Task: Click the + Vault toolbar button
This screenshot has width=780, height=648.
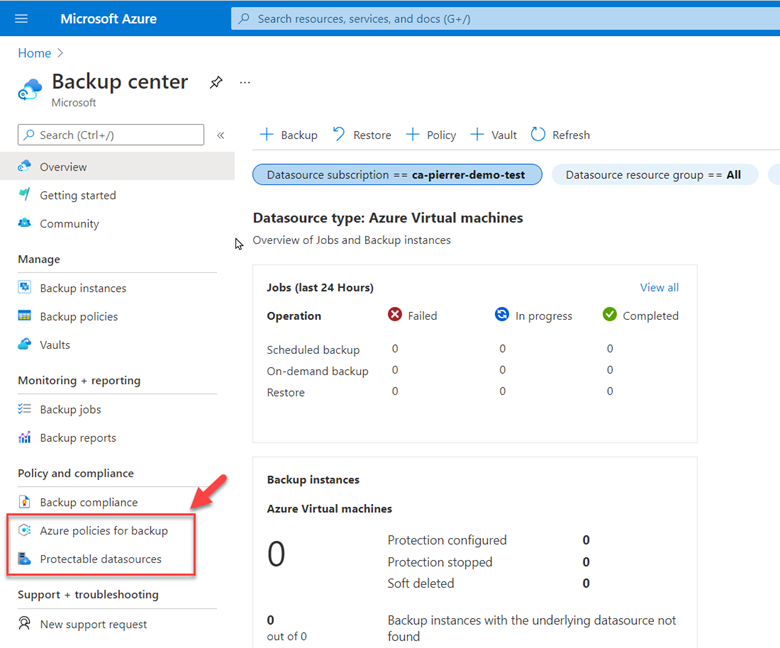Action: 493,135
